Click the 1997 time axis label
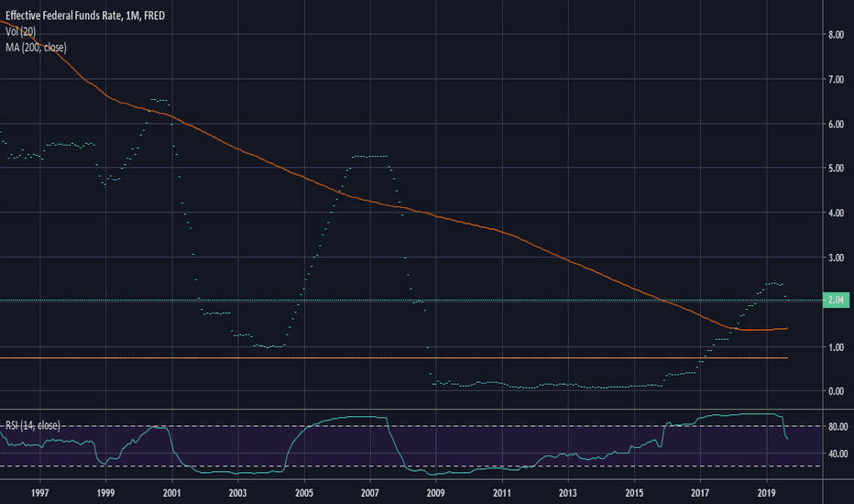Screen dimensions: 854x504 click(x=39, y=493)
